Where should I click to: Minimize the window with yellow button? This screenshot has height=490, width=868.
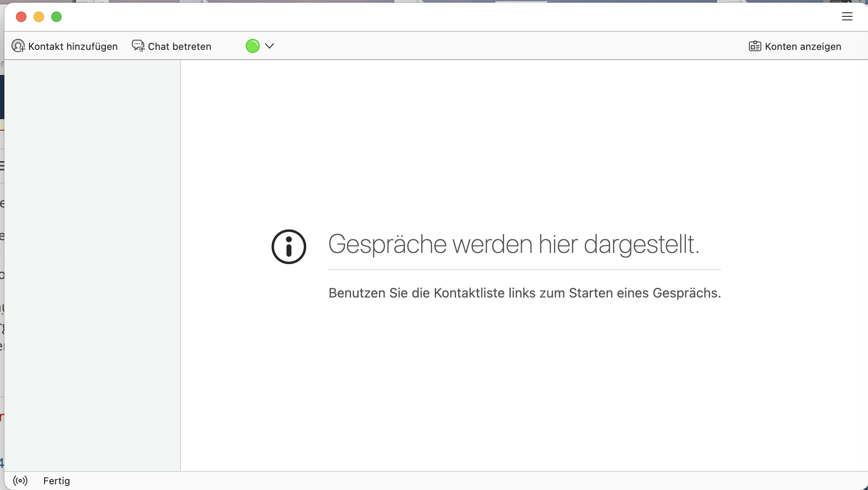click(x=39, y=17)
